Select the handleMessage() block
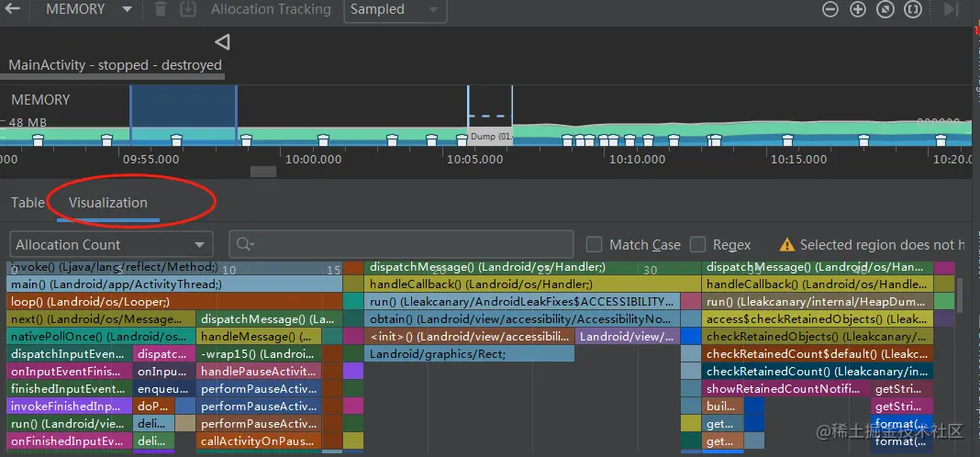 (x=259, y=337)
